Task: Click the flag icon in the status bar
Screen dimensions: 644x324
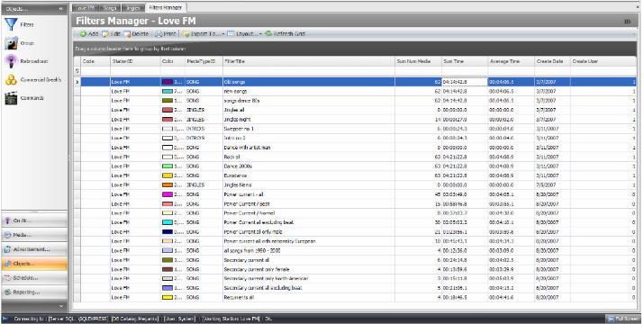Action: [x=5, y=319]
